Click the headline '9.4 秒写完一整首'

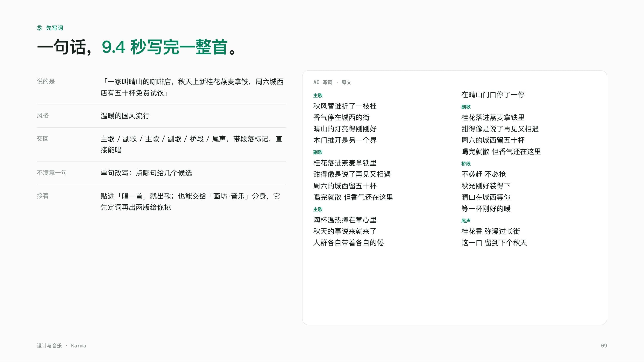click(x=165, y=47)
